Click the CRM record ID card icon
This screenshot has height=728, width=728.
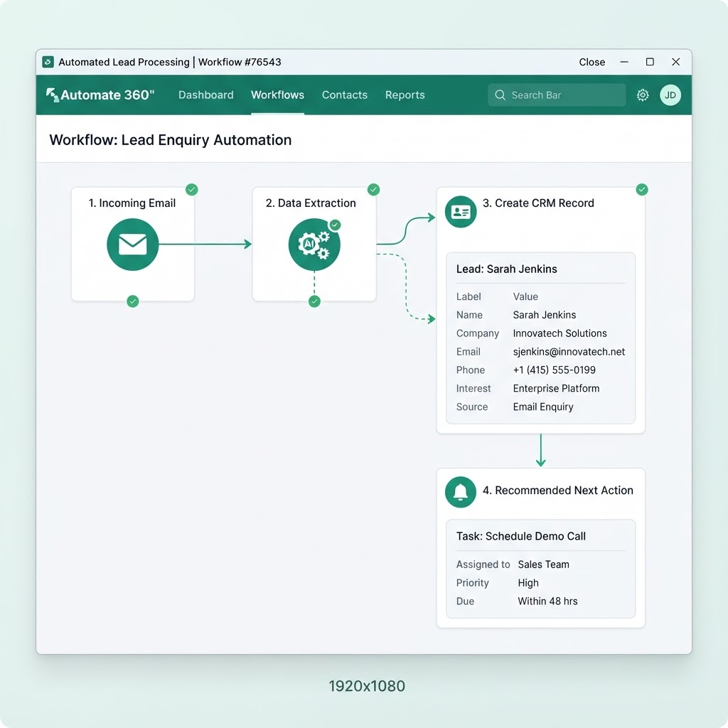pyautogui.click(x=461, y=212)
